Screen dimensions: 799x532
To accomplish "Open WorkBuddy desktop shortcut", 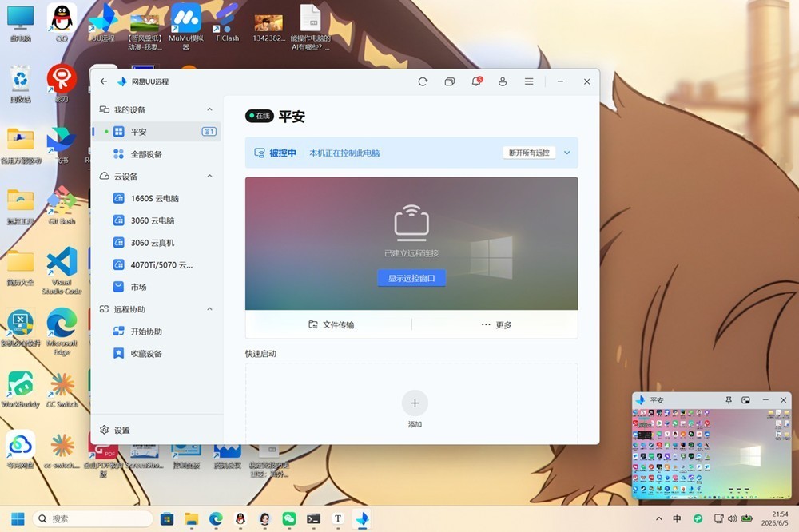I will tap(21, 389).
